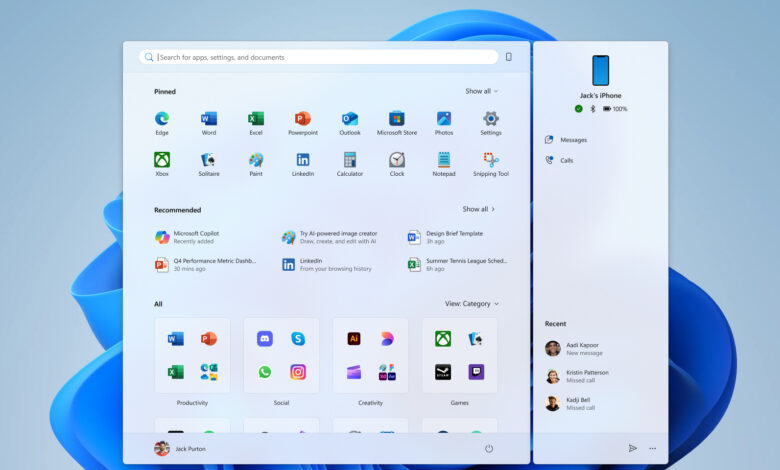Launch Adobe Illustrator in Creativity category
The height and width of the screenshot is (470, 780).
[354, 339]
